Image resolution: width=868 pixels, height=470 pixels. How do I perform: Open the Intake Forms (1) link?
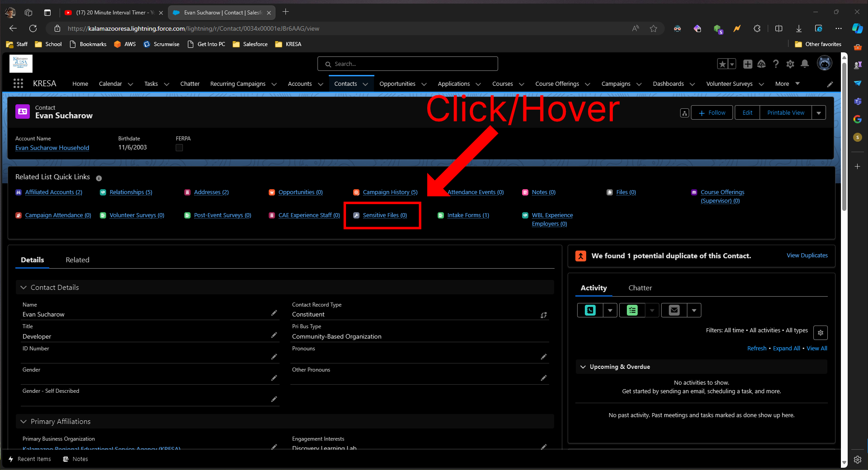[x=468, y=215]
